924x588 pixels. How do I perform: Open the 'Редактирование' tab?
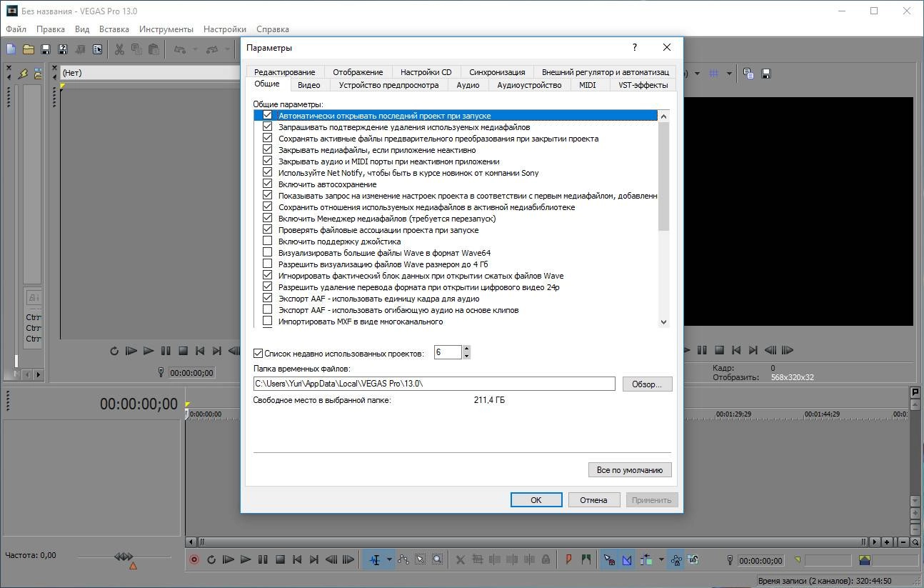click(284, 72)
